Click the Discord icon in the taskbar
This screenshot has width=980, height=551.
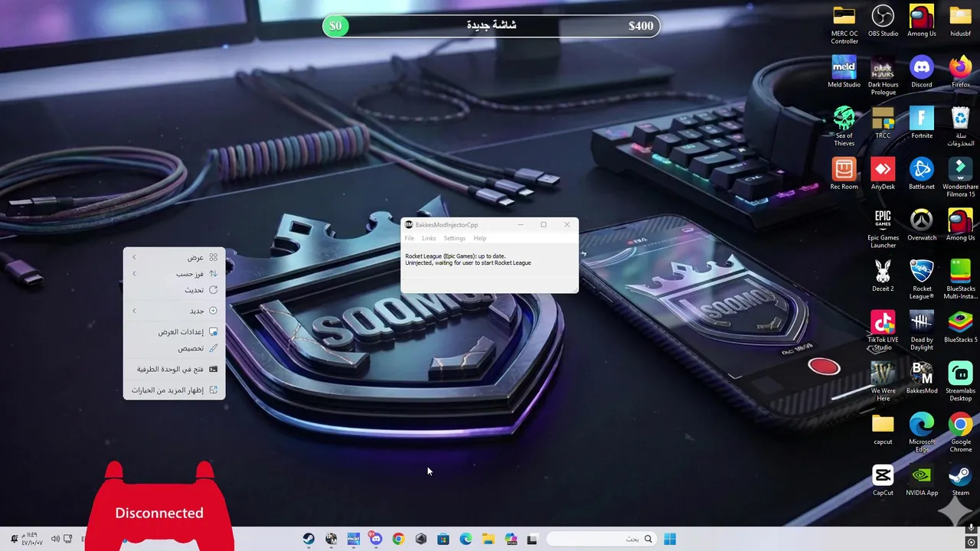pyautogui.click(x=375, y=539)
